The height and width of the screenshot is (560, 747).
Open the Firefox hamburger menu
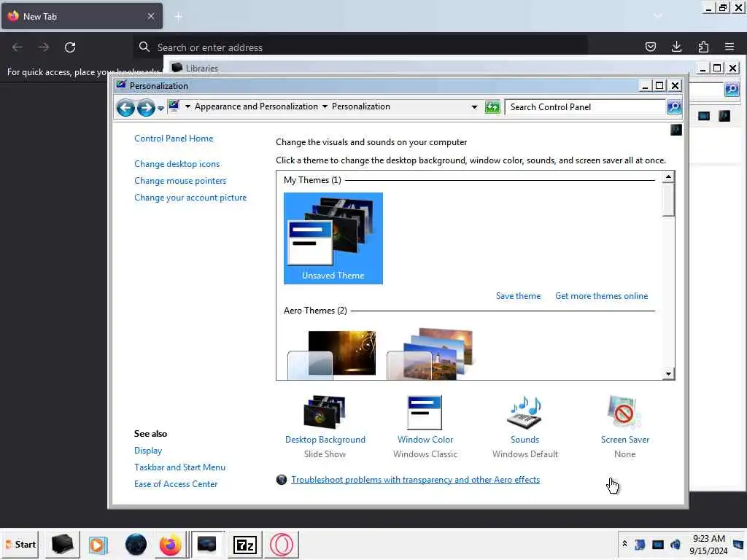pos(729,47)
